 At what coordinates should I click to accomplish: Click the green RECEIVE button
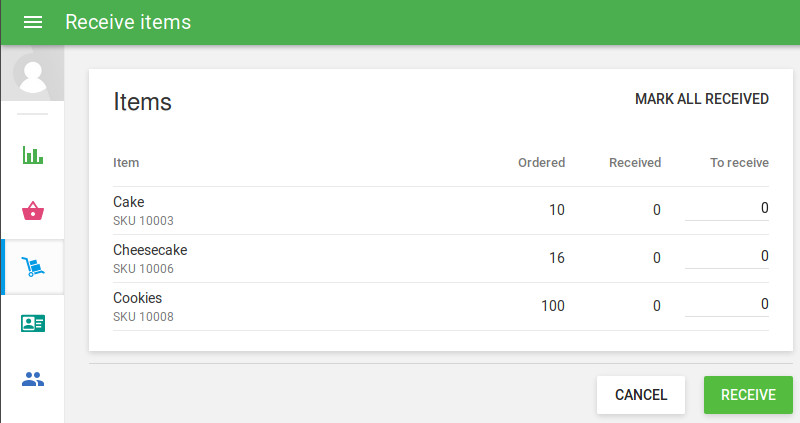pyautogui.click(x=748, y=395)
